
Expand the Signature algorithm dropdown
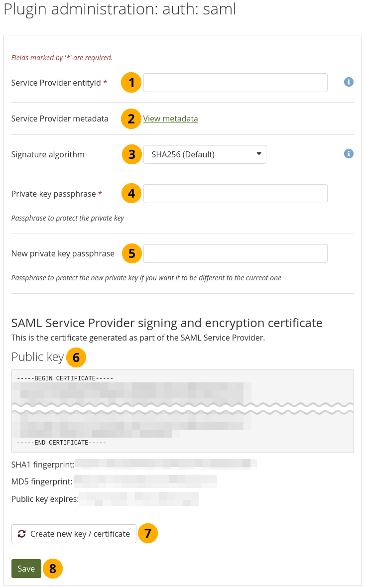tap(205, 154)
